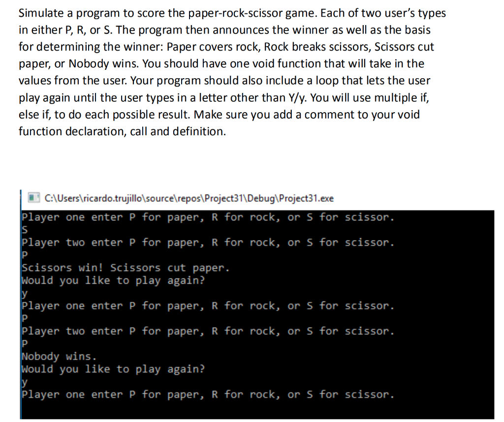Image resolution: width=504 pixels, height=422 pixels.
Task: Click the 'Nobody wins.' console output line
Action: click(59, 357)
